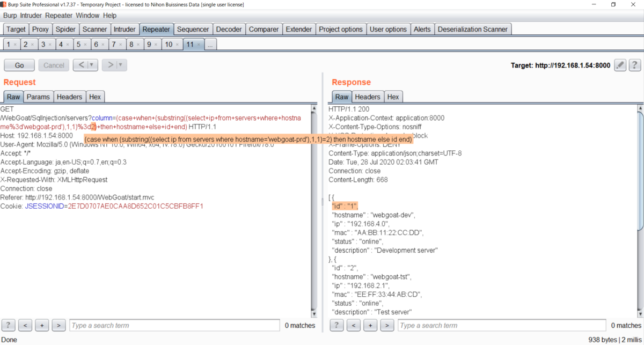Click the pencil edit target icon
The height and width of the screenshot is (345, 644).
tap(620, 65)
